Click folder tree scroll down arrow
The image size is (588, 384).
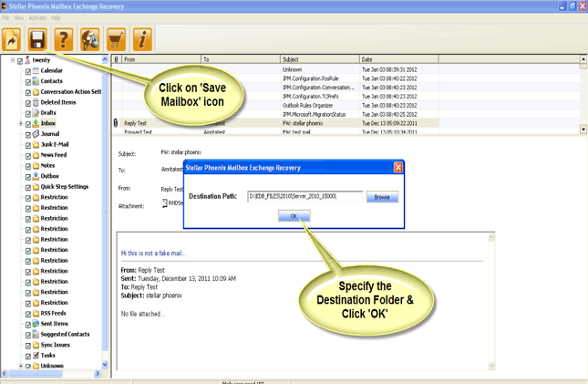point(105,364)
